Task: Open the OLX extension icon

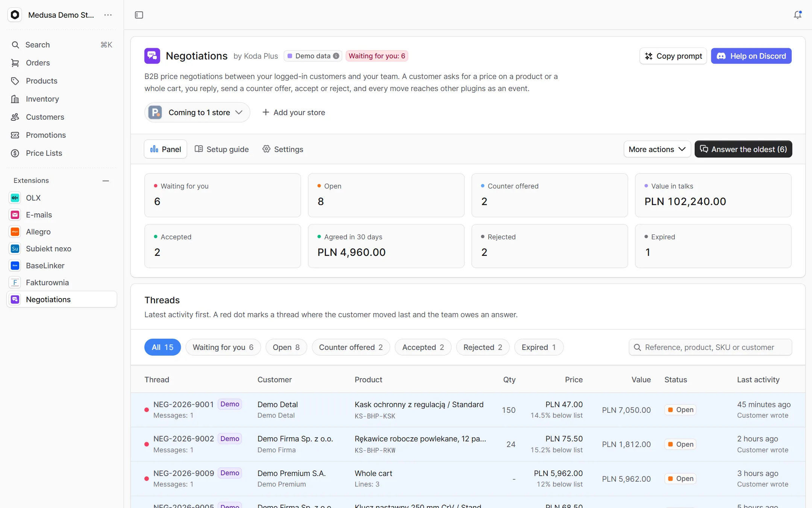Action: click(15, 198)
